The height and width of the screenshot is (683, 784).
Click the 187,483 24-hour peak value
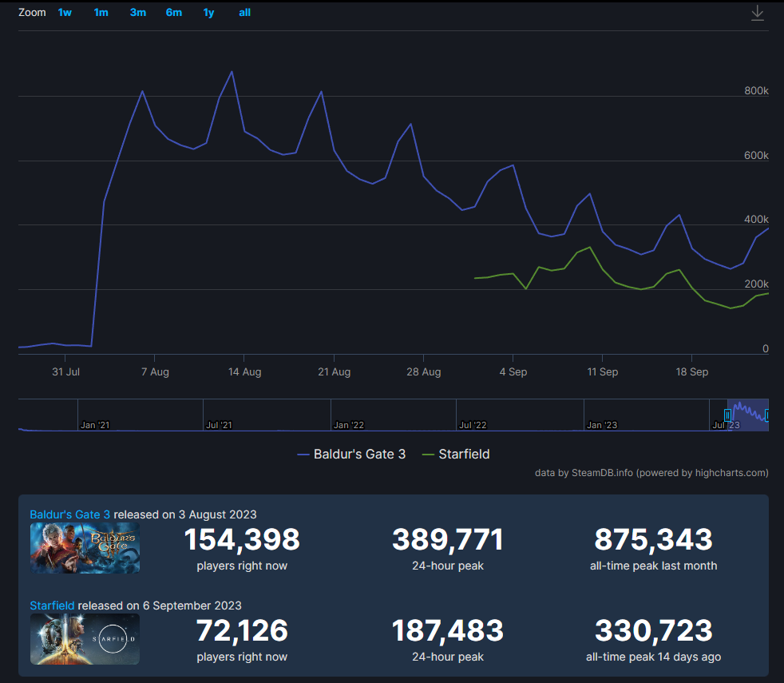(x=448, y=630)
